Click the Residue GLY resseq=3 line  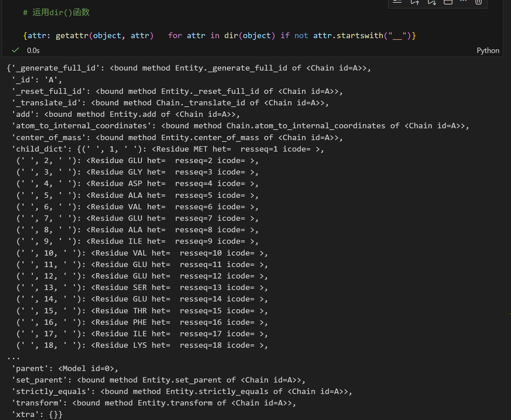(137, 172)
